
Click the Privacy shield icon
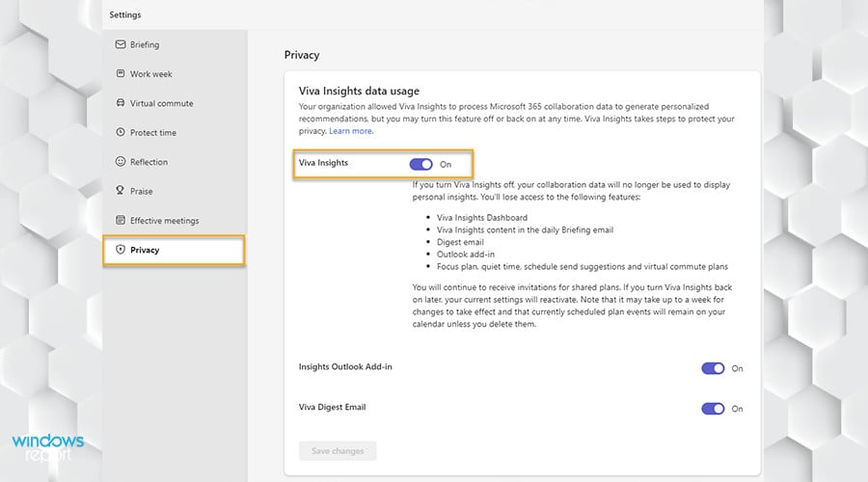(121, 250)
